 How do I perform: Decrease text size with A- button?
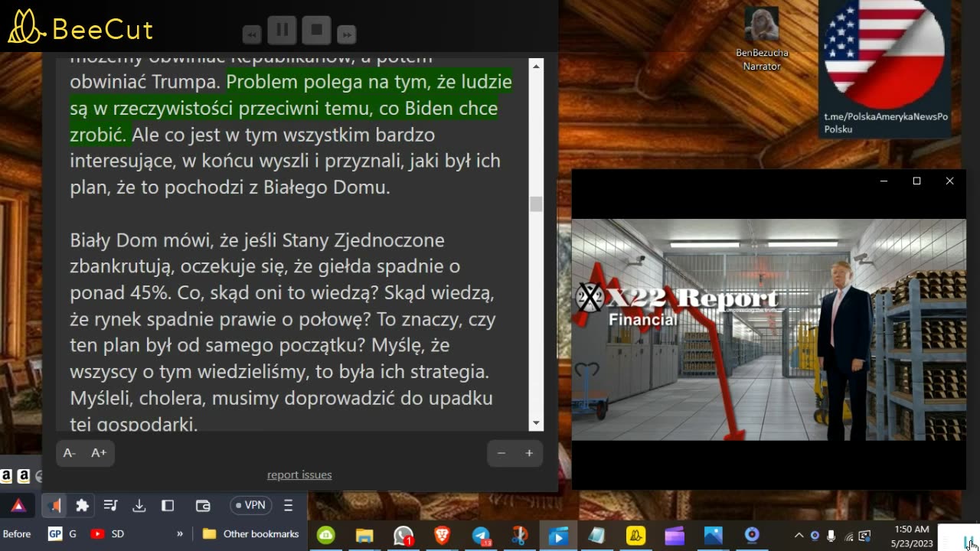tap(70, 453)
